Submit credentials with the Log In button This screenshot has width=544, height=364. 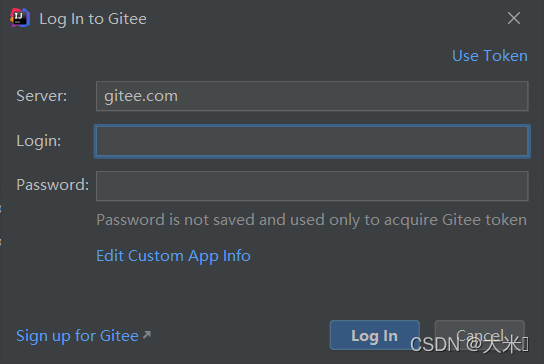pos(375,335)
